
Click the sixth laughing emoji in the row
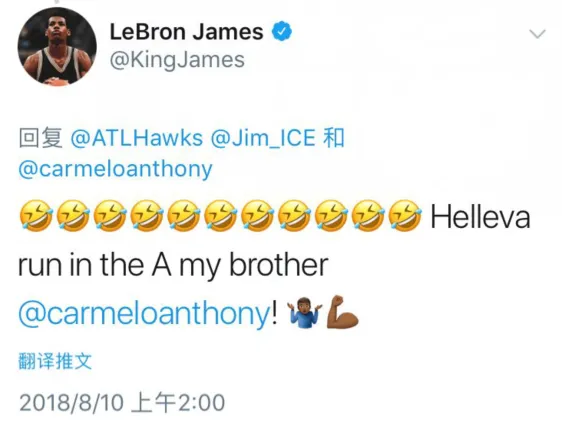pos(220,216)
